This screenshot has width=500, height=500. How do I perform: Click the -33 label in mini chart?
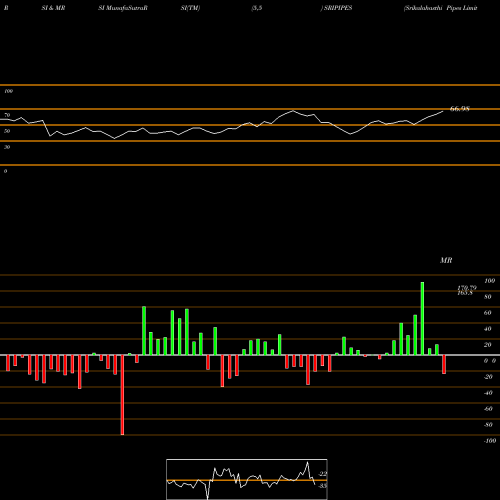322,486
